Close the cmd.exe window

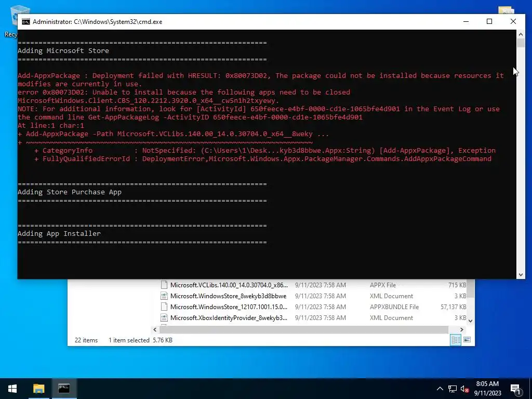(513, 22)
